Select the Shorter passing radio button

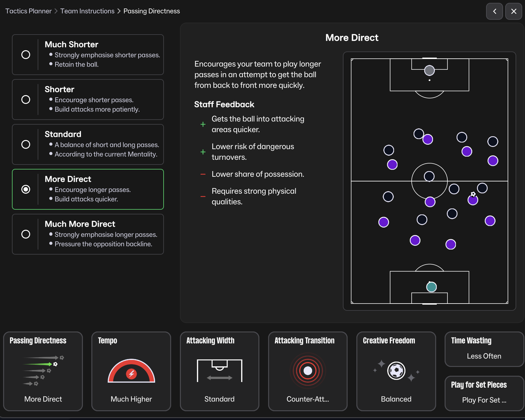pyautogui.click(x=26, y=100)
